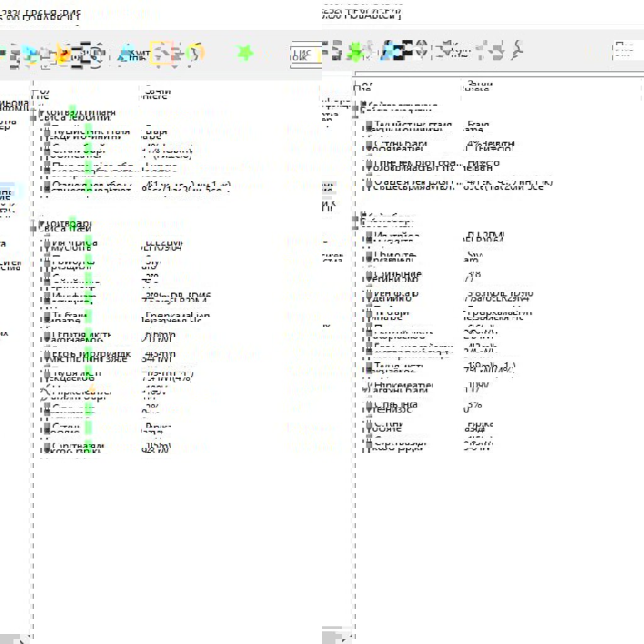The width and height of the screenshot is (644, 644).
Task: Click the yellow-outlined icon in left window toolbar
Action: (162, 53)
